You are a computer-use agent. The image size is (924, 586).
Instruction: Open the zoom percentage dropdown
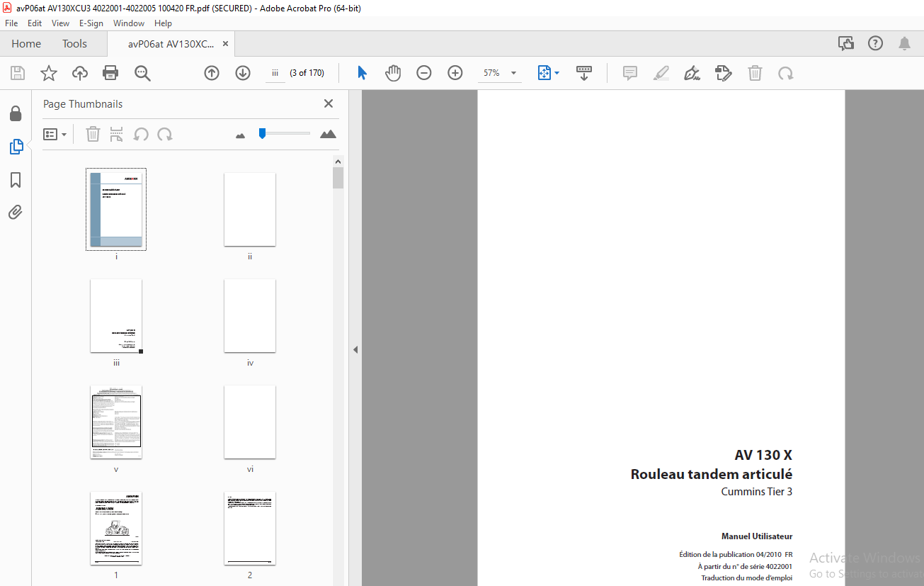[513, 73]
